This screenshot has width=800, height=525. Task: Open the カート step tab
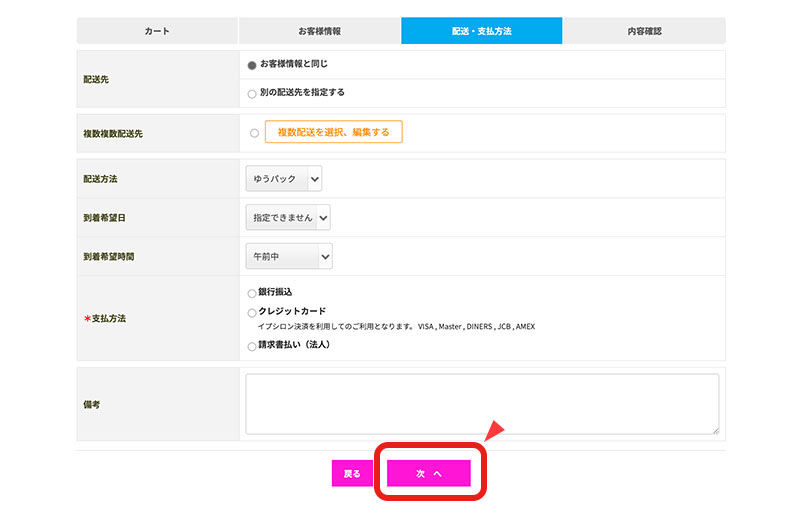tap(157, 31)
